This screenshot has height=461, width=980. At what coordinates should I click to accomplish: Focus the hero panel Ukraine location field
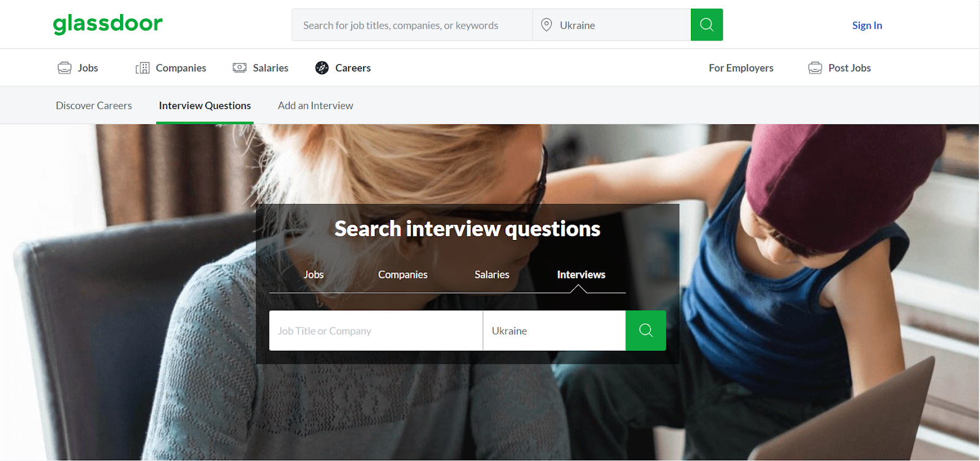point(554,331)
